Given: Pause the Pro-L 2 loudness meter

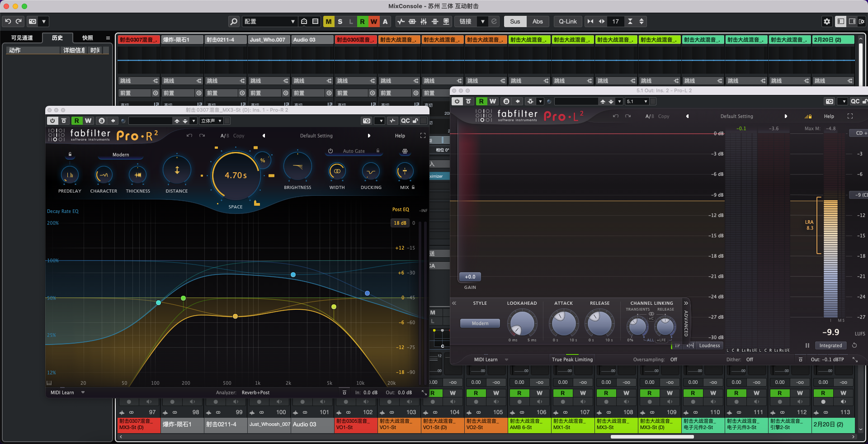Looking at the screenshot, I should pyautogui.click(x=807, y=345).
